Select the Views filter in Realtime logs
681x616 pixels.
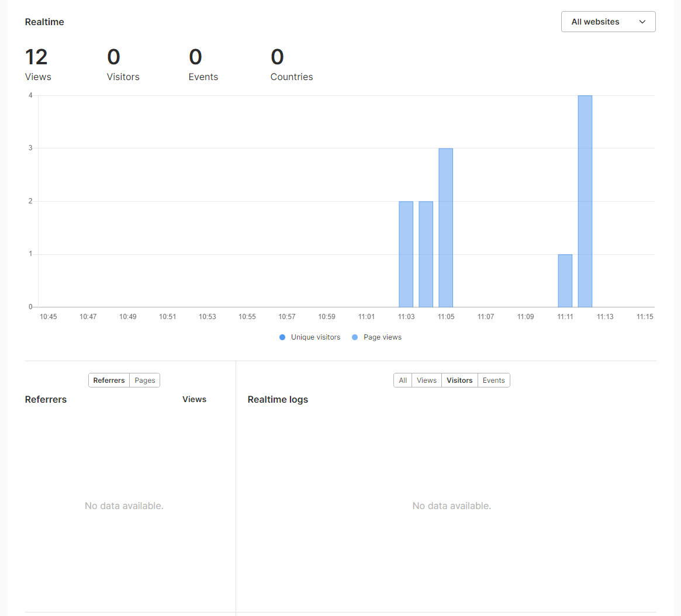(427, 380)
